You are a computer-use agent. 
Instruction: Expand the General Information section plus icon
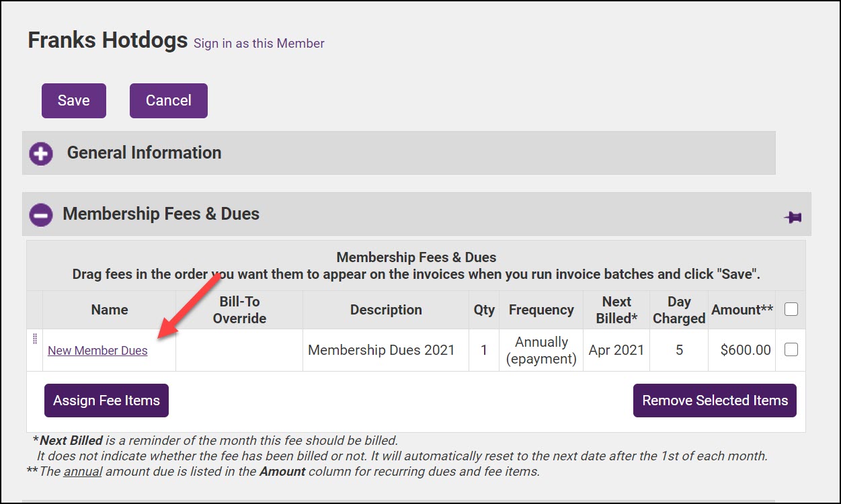41,153
